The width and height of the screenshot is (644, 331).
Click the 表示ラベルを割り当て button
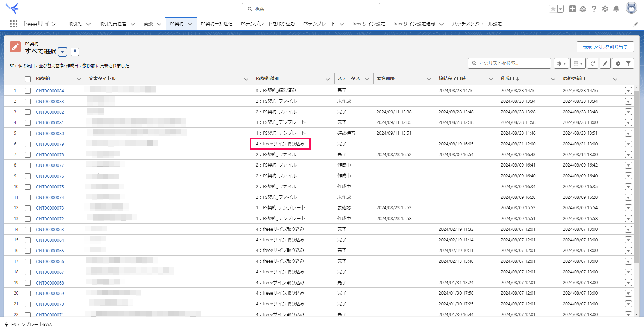[x=605, y=47]
